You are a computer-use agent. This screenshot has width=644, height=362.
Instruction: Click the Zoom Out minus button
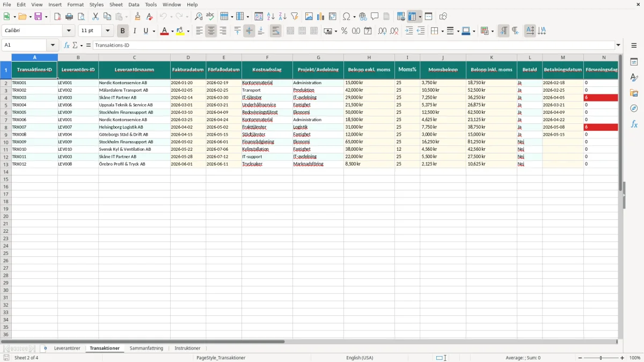pos(580,358)
